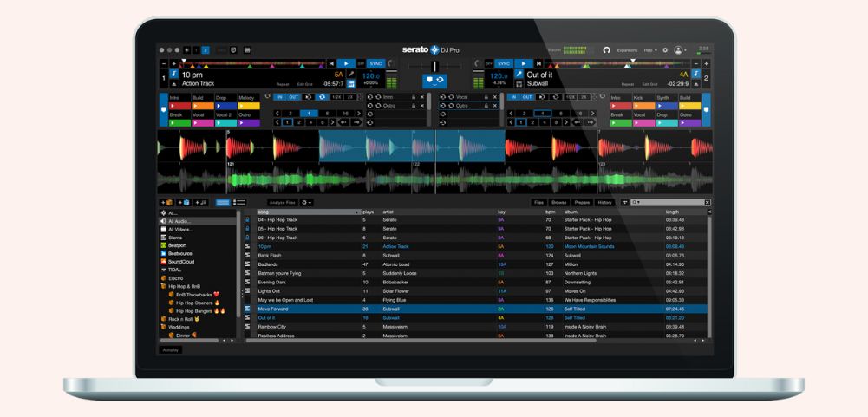
Task: Jump to start of deck 1 track
Action: tap(331, 63)
